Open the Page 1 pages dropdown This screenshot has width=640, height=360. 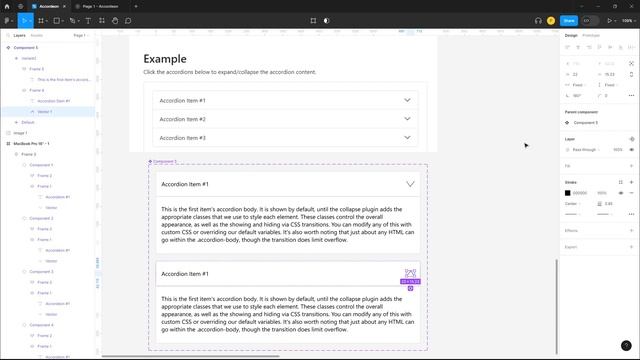point(81,36)
